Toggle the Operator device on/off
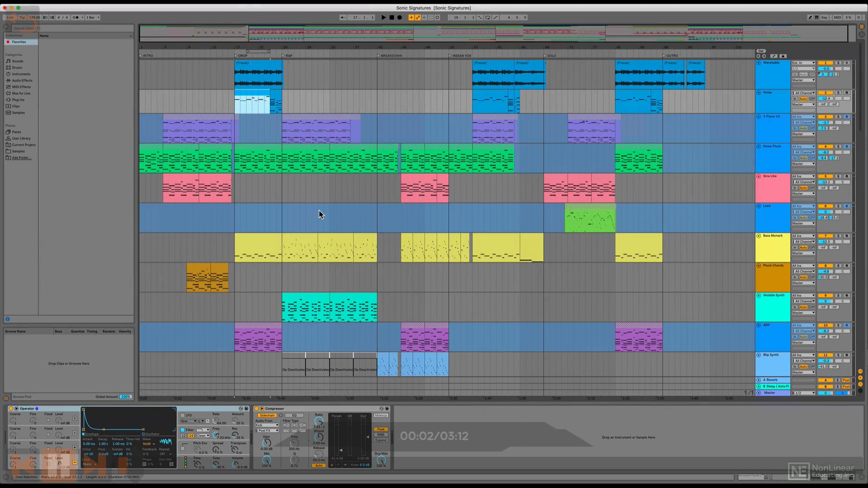 [11, 408]
